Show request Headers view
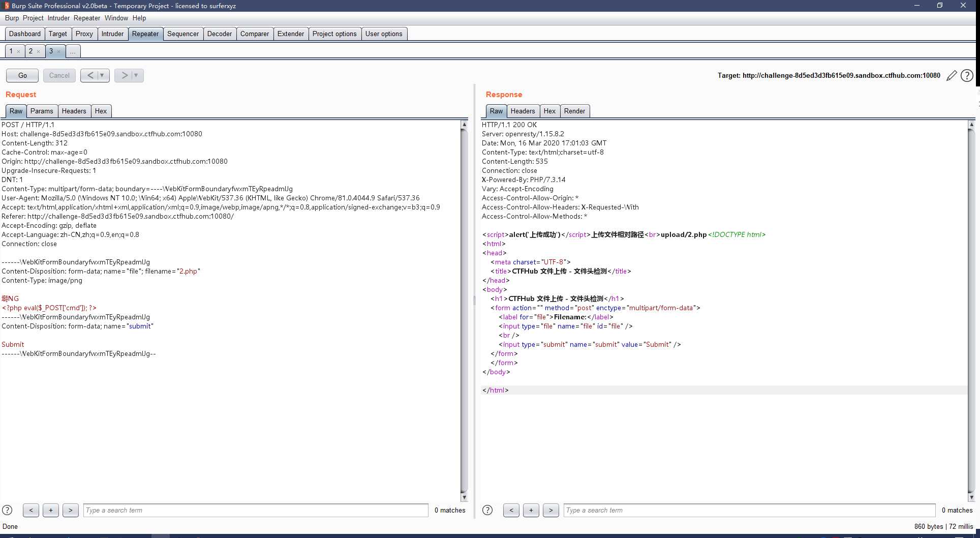Viewport: 980px width, 538px height. tap(74, 111)
